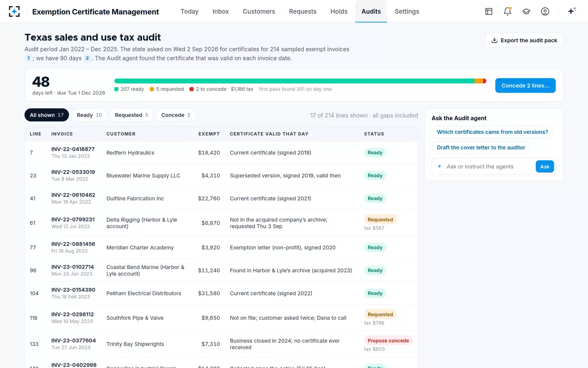Click the Invoice column header
The width and height of the screenshot is (588, 368).
pos(62,134)
